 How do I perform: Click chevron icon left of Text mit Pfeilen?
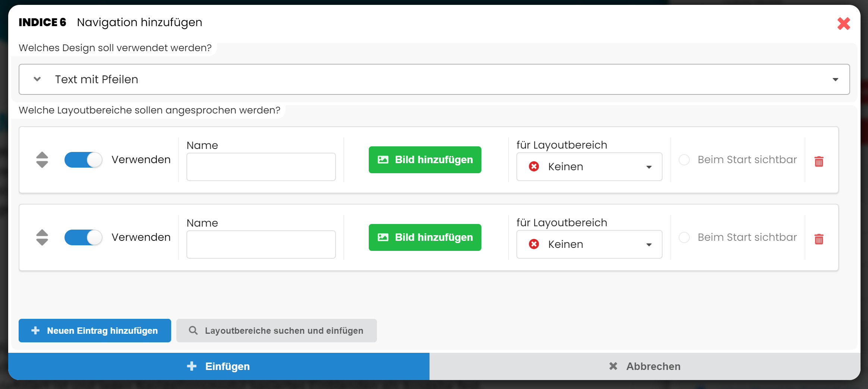(x=37, y=79)
